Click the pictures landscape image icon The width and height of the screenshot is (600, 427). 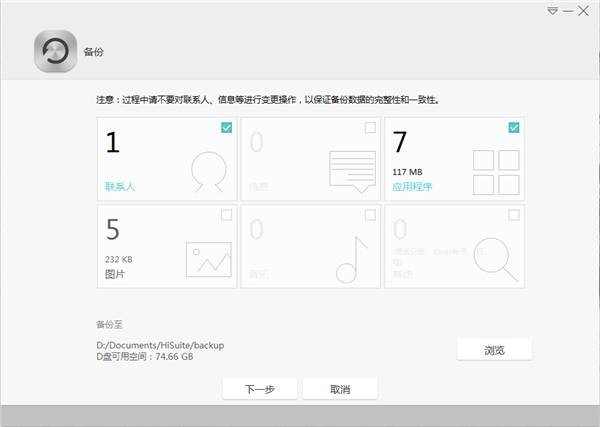click(208, 259)
